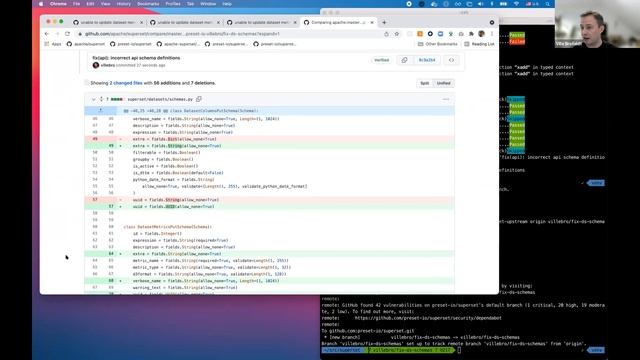Open the tab search dropdown

492,22
